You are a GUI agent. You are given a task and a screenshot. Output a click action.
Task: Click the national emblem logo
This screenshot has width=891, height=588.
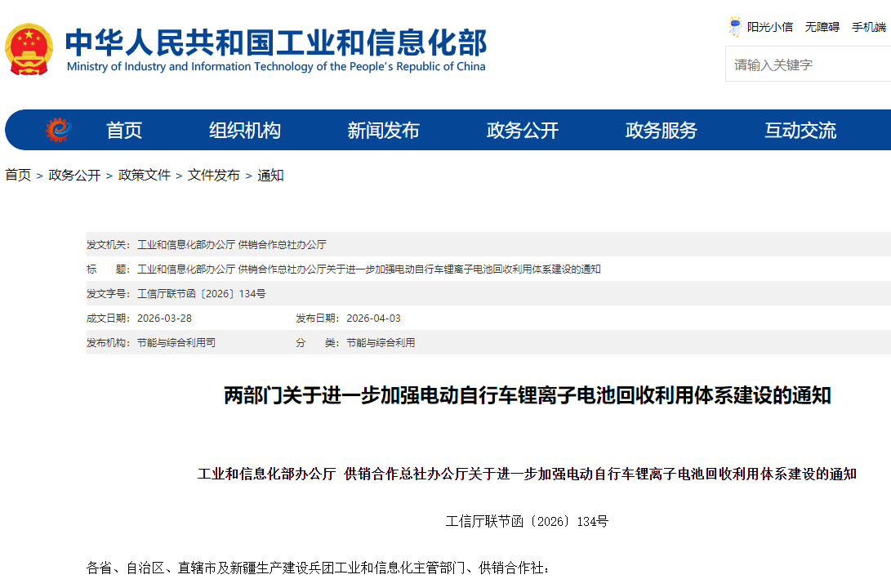pyautogui.click(x=29, y=50)
